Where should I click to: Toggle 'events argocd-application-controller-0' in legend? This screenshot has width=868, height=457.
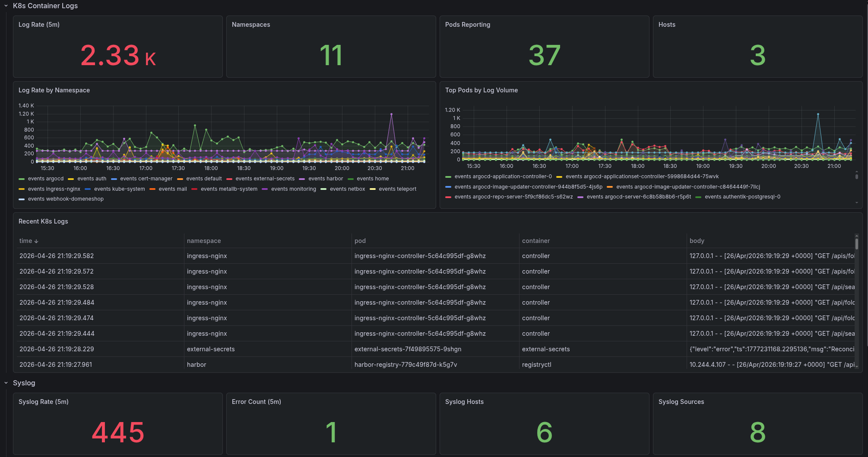(x=504, y=176)
